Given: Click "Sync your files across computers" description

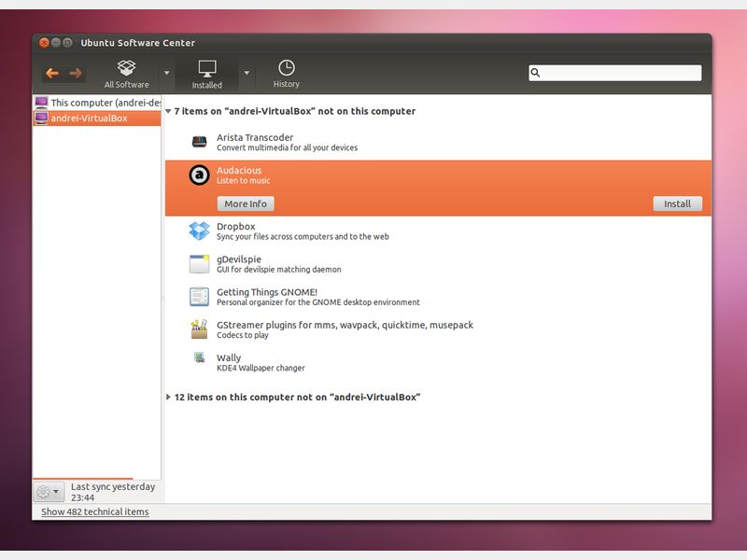Looking at the screenshot, I should [303, 237].
